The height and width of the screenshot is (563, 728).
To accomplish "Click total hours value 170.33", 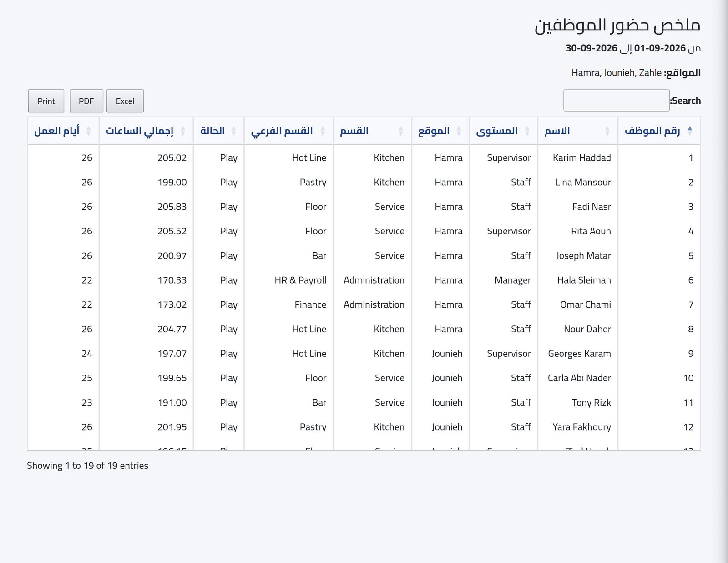I will click(172, 280).
